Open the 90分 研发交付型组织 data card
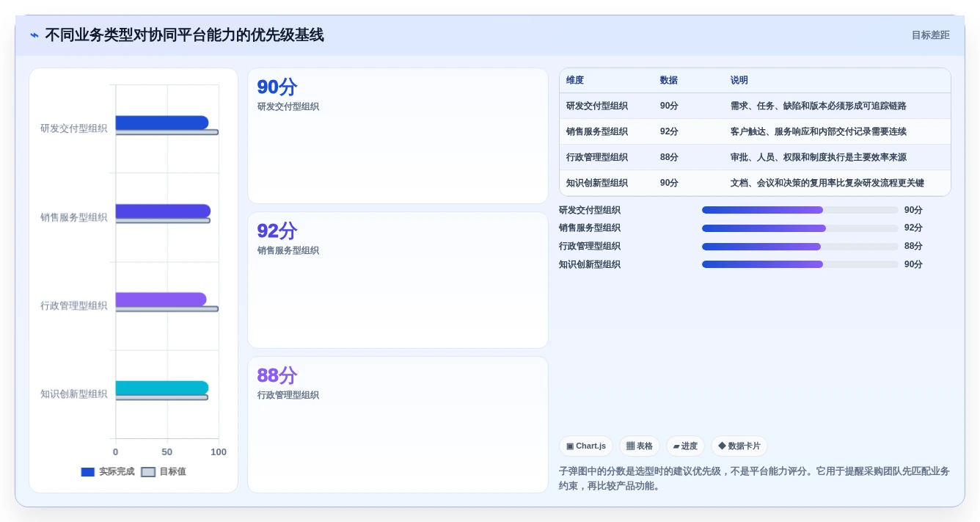The height and width of the screenshot is (522, 980). click(398, 136)
